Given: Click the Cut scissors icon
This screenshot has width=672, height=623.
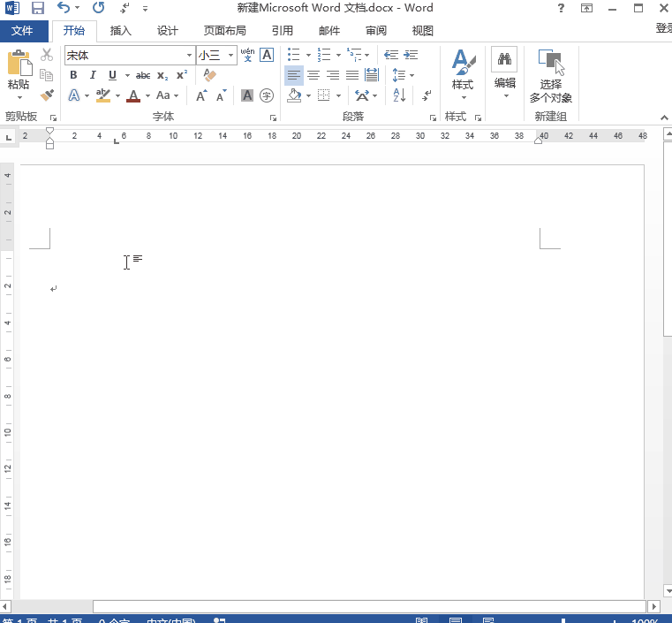Looking at the screenshot, I should [47, 55].
